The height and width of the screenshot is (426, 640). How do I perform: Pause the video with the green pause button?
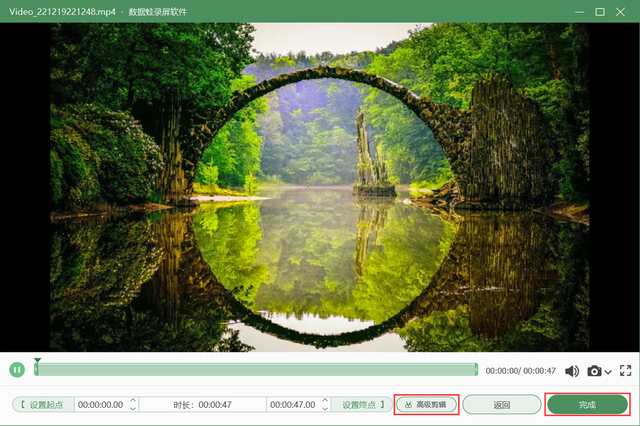(17, 370)
